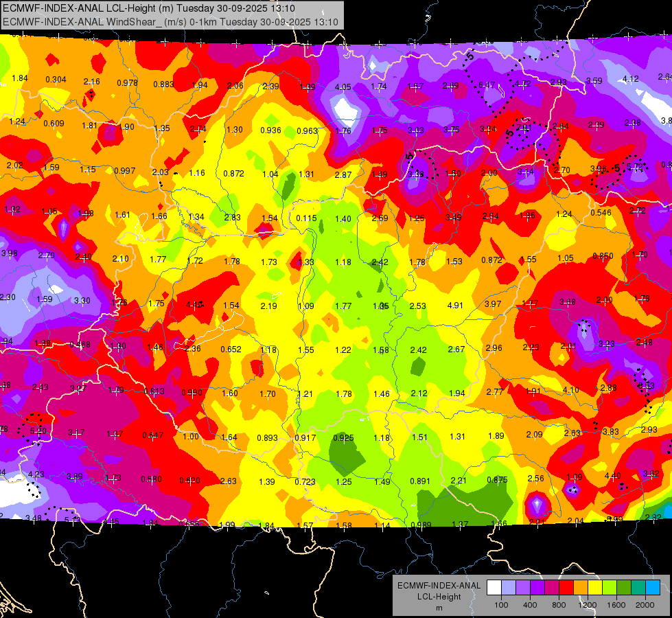Click the red legend color swatch
672x618 pixels.
coord(566,587)
